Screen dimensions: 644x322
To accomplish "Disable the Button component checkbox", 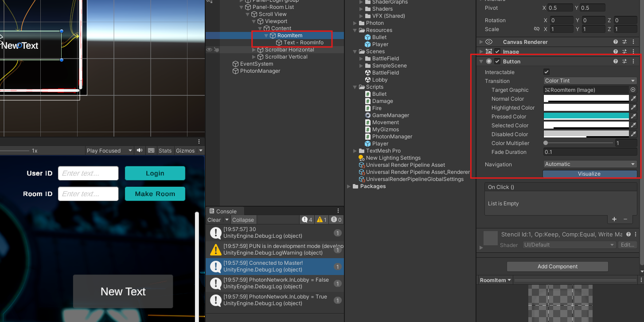I will [497, 62].
